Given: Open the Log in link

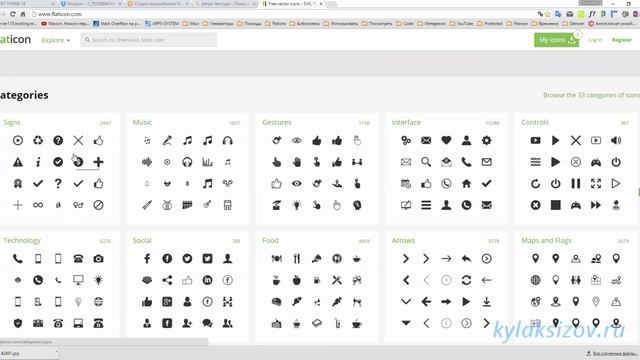Looking at the screenshot, I should (x=595, y=40).
